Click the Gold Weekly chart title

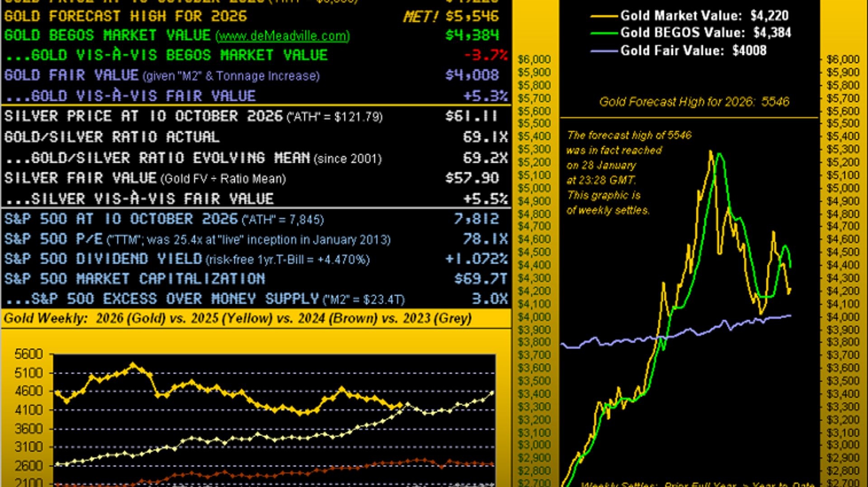point(238,318)
